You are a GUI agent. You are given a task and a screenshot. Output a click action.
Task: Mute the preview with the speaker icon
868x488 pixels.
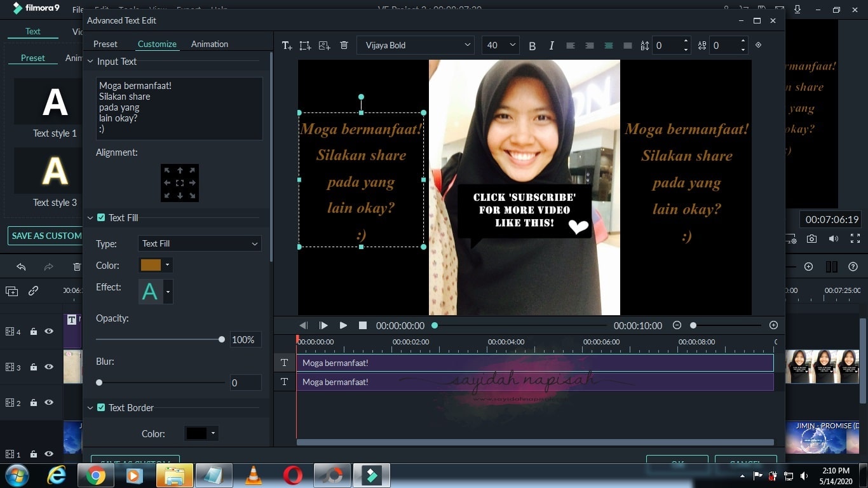coord(832,238)
